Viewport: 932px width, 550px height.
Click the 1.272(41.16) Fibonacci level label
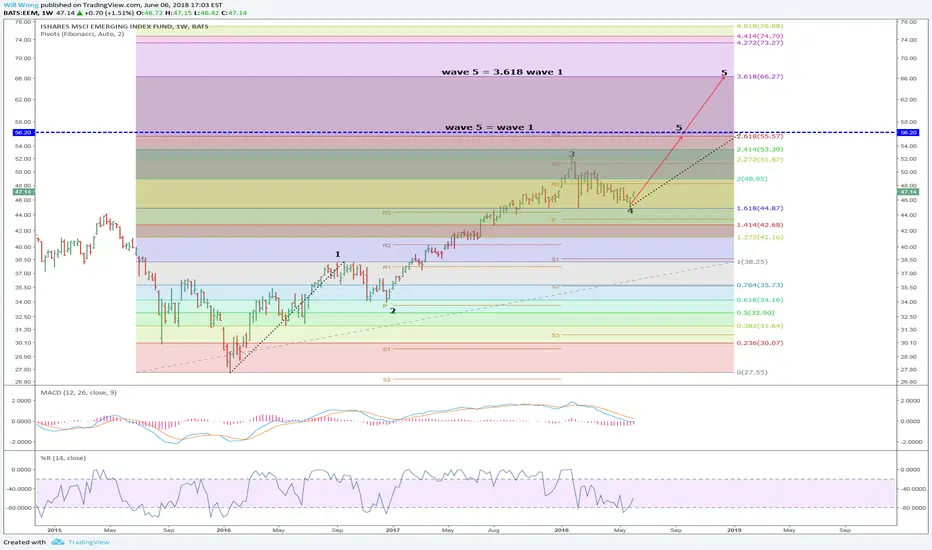pyautogui.click(x=760, y=237)
